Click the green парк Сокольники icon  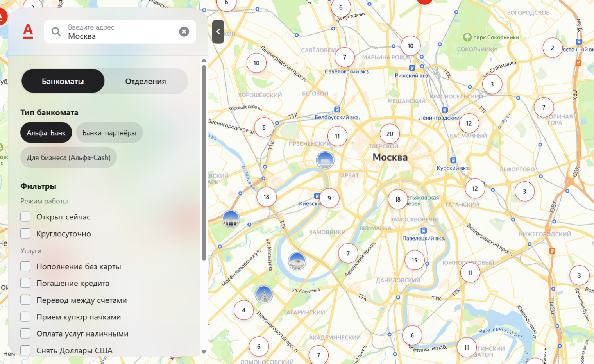pos(467,37)
